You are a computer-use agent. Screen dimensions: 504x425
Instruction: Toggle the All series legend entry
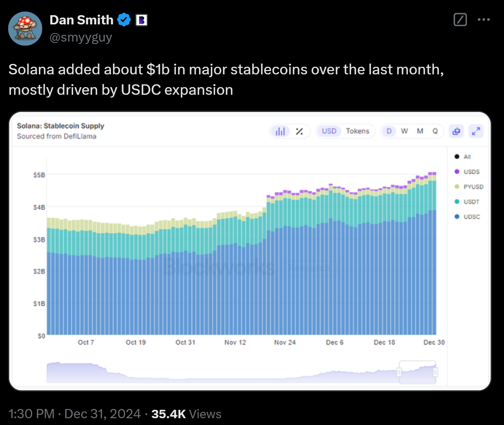coord(463,157)
